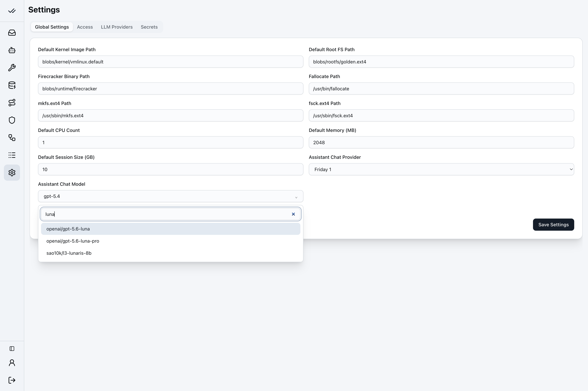Click the Default CPU Count label
Image resolution: width=588 pixels, height=391 pixels.
click(59, 130)
